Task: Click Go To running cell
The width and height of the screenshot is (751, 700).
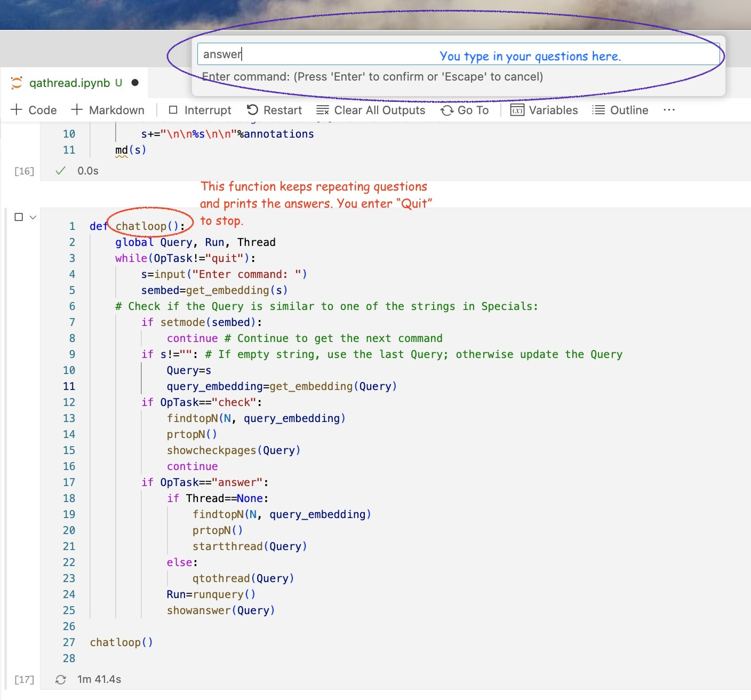Action: [x=465, y=110]
